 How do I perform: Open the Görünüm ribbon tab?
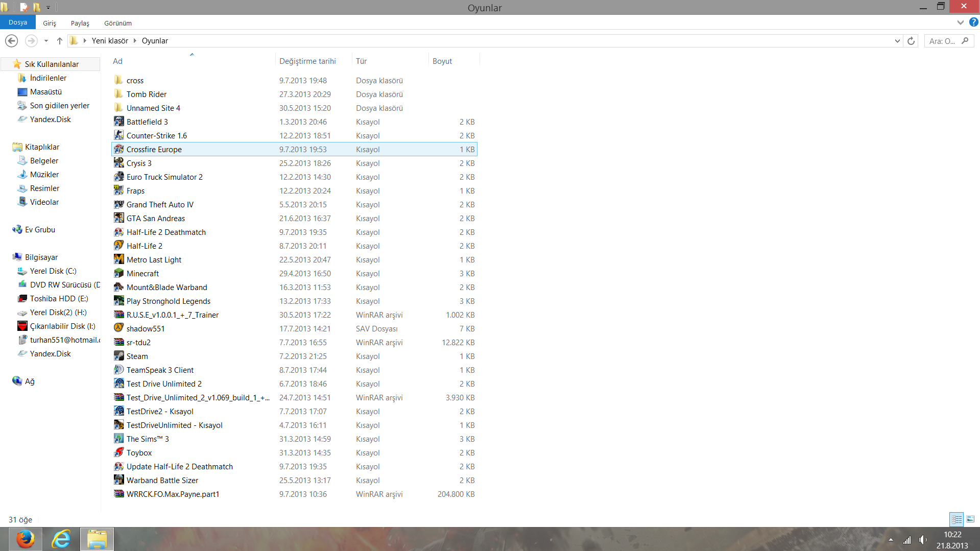[118, 23]
